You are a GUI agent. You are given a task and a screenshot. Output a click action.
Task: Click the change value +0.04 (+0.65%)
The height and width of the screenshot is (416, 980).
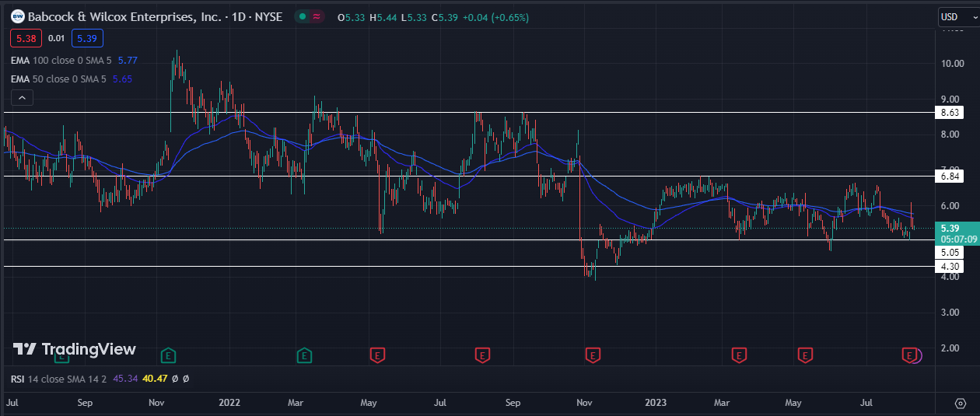[x=495, y=16]
